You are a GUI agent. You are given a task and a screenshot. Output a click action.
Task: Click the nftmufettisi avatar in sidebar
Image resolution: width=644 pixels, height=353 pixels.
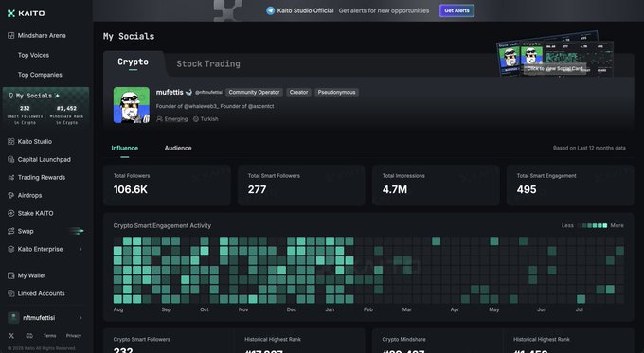coord(13,318)
